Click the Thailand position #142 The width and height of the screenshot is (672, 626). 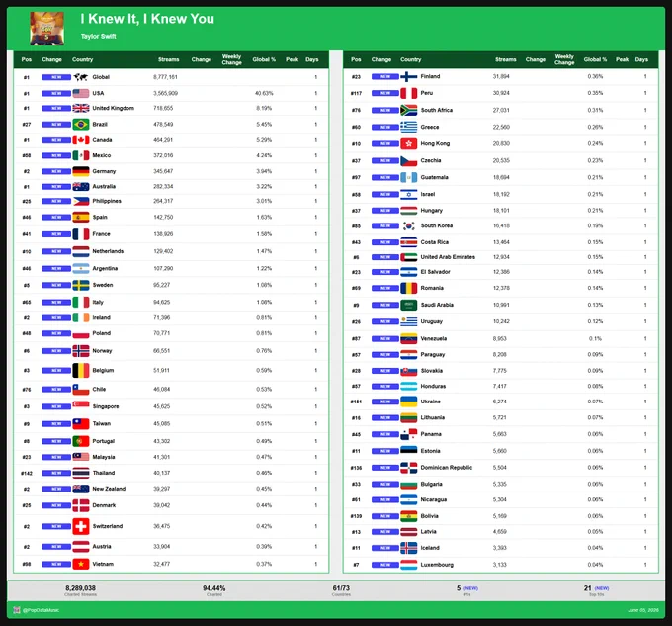pyautogui.click(x=27, y=474)
